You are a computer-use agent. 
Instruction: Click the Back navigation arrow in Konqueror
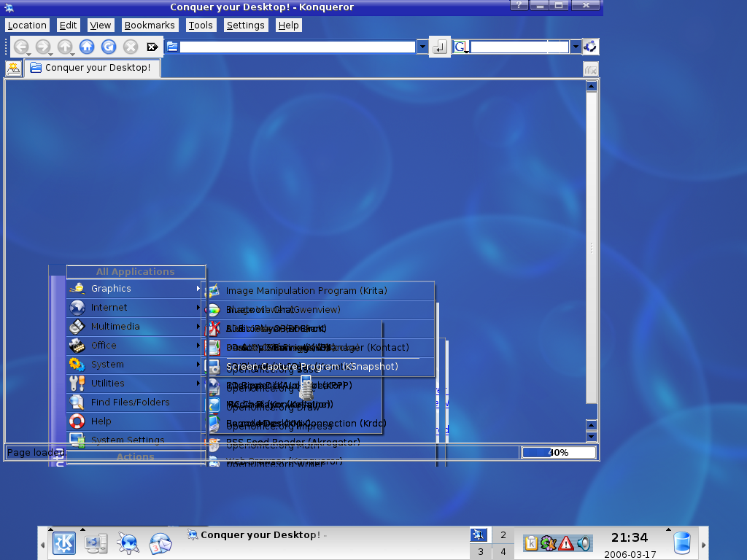(x=21, y=47)
